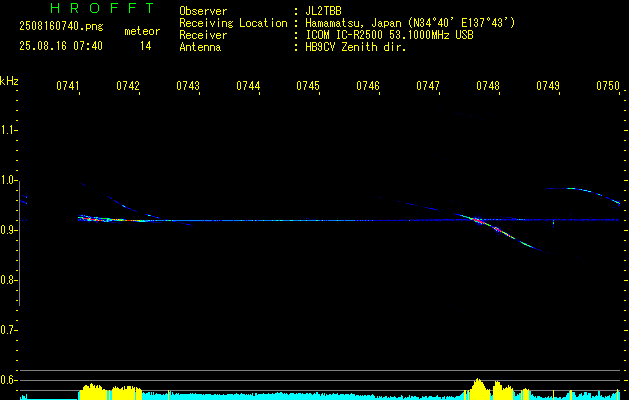Click the 0748 time marker

[488, 86]
